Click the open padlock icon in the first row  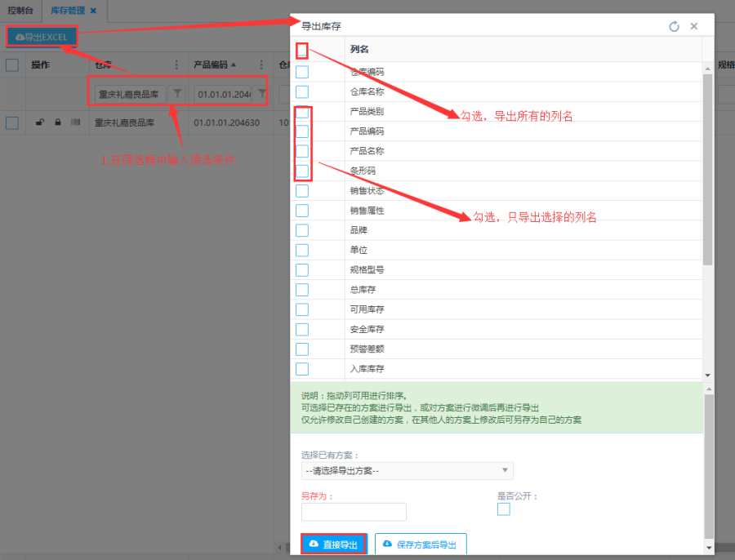coord(40,122)
